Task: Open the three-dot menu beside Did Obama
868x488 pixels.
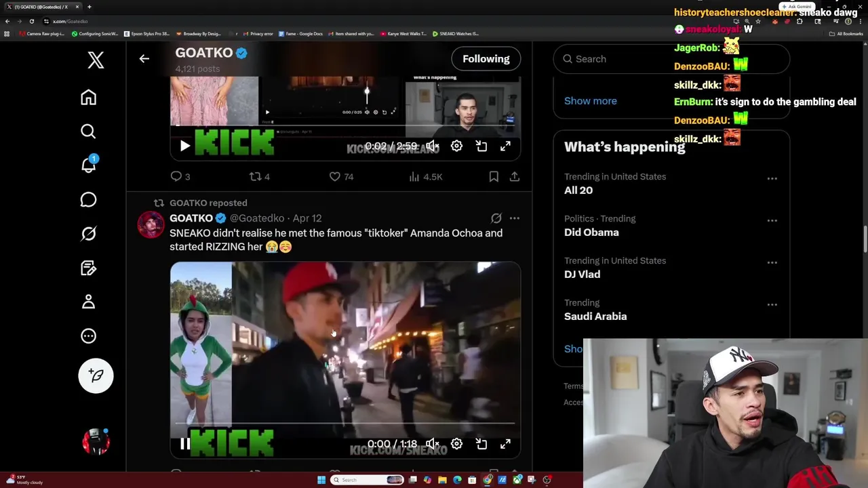Action: [x=772, y=221]
